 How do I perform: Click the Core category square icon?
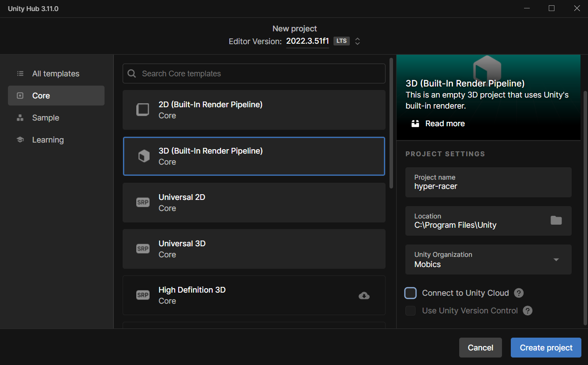[x=20, y=96]
